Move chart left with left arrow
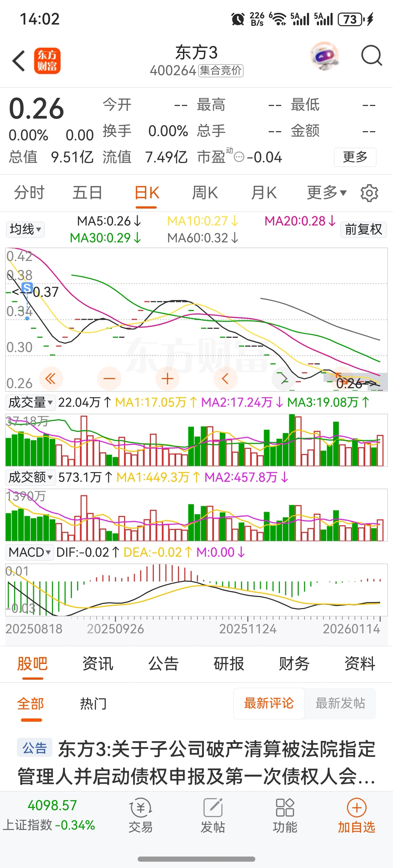Image resolution: width=393 pixels, height=868 pixels. click(x=225, y=379)
